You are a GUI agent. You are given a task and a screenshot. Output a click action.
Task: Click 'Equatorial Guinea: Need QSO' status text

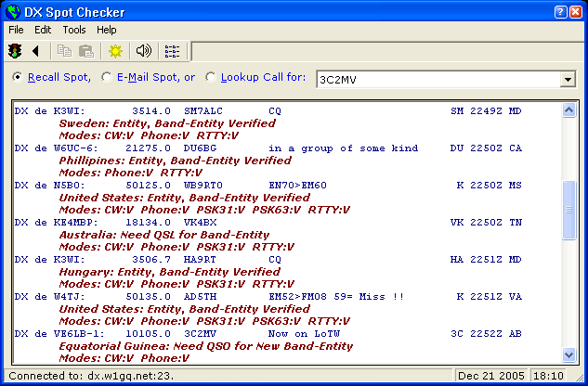pyautogui.click(x=206, y=346)
